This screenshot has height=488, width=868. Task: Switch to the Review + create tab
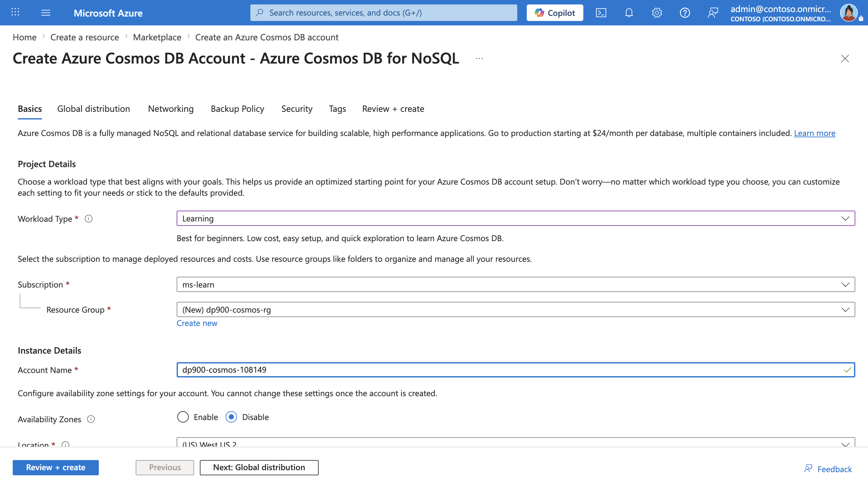click(x=393, y=109)
